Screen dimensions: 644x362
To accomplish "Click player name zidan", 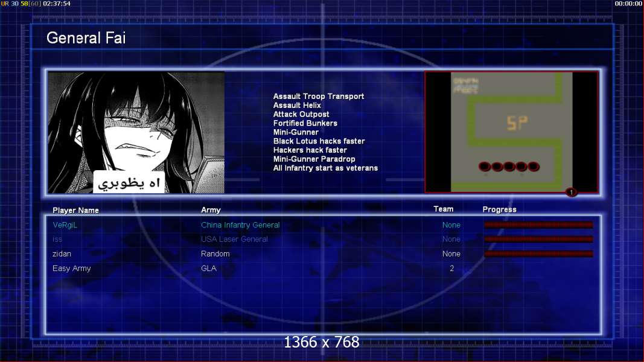I will [62, 254].
